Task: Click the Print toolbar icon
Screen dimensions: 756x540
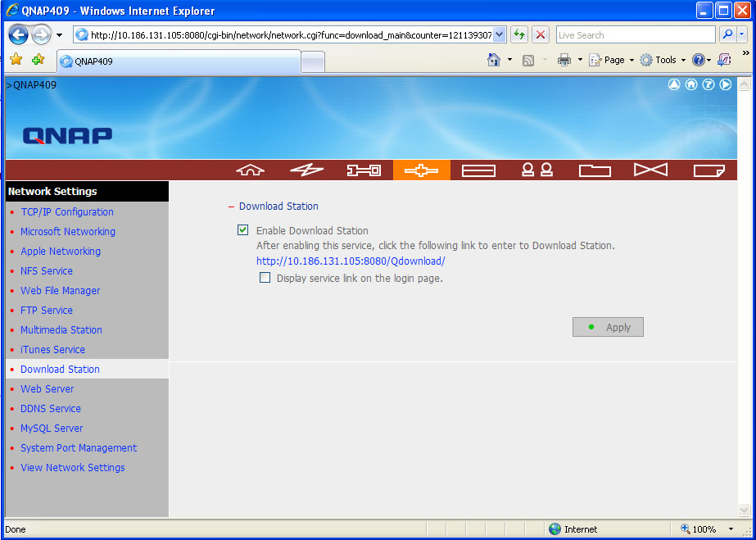Action: point(564,60)
